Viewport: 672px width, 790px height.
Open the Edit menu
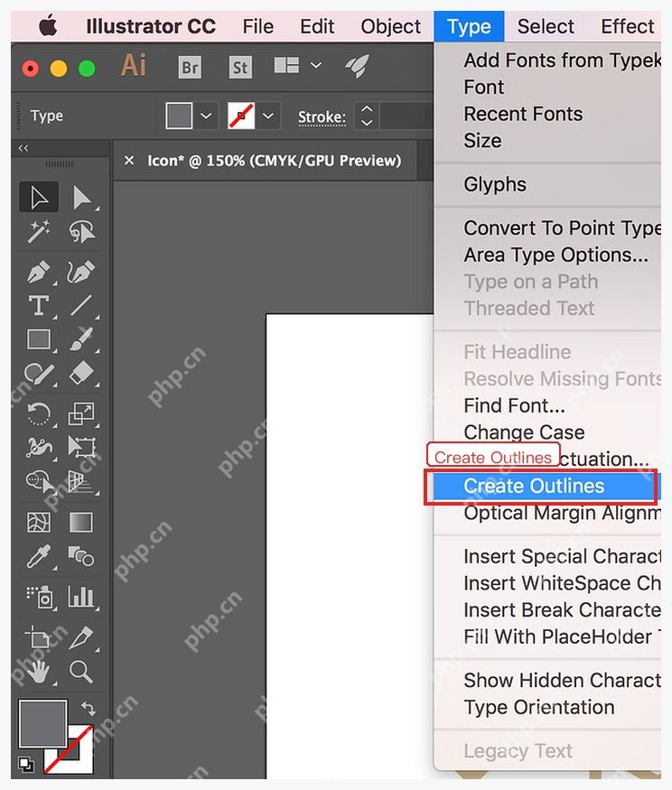tap(317, 26)
